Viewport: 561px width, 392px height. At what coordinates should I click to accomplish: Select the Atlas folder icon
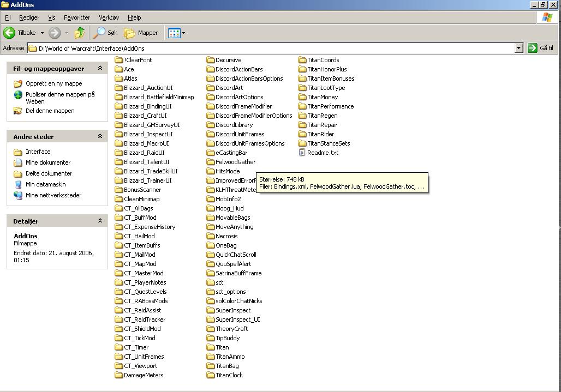click(119, 79)
